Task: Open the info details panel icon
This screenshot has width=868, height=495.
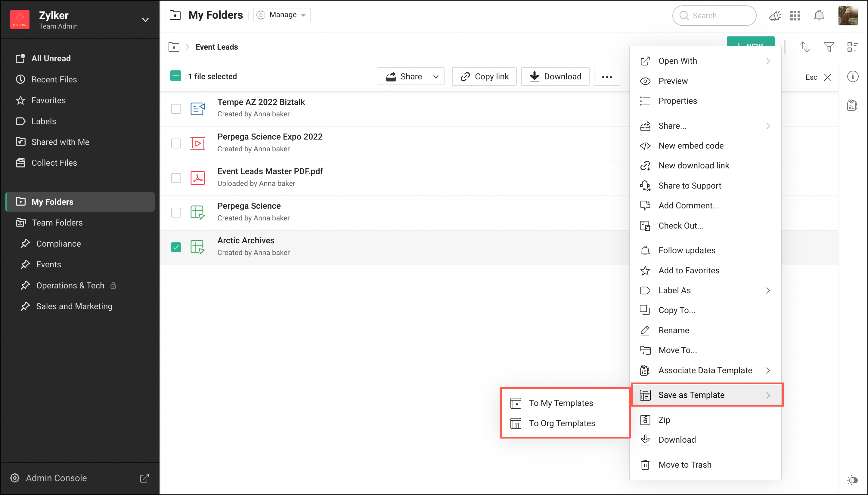Action: point(852,76)
